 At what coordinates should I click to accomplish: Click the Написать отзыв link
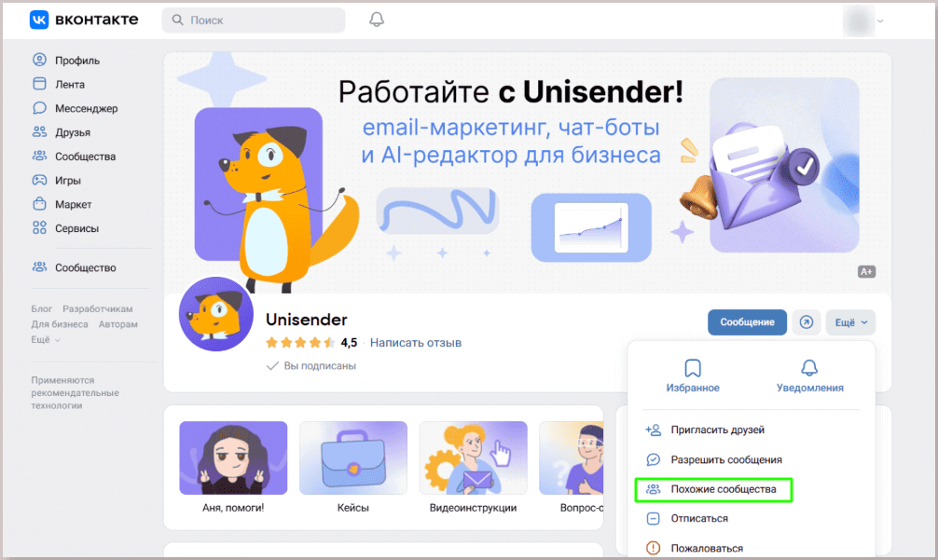pyautogui.click(x=416, y=343)
